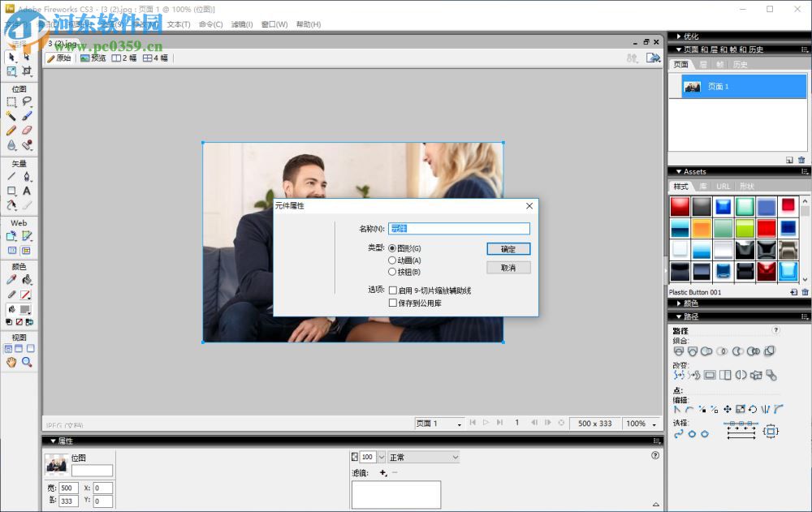
Task: Pick the red style swatch in 样式 panel
Action: coord(680,205)
